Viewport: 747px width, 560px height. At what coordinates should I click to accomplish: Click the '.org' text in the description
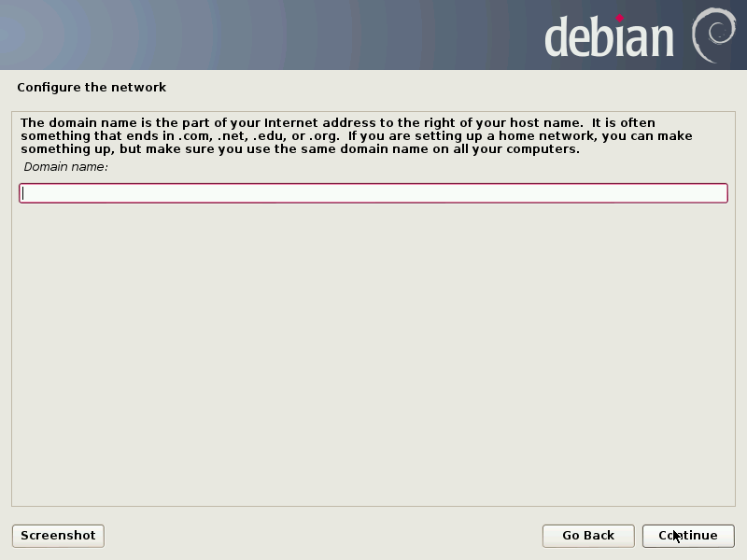[x=323, y=136]
